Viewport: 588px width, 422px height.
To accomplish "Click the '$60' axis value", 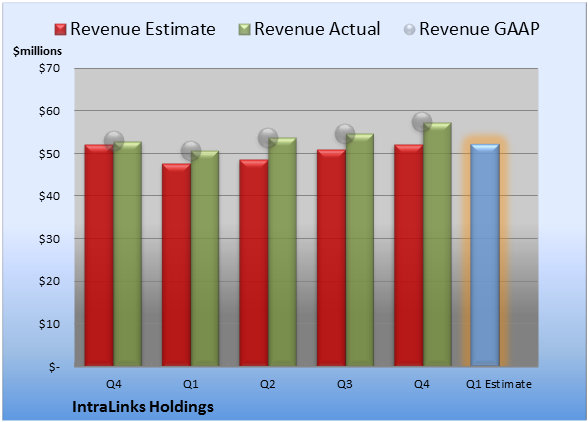I will coord(49,111).
